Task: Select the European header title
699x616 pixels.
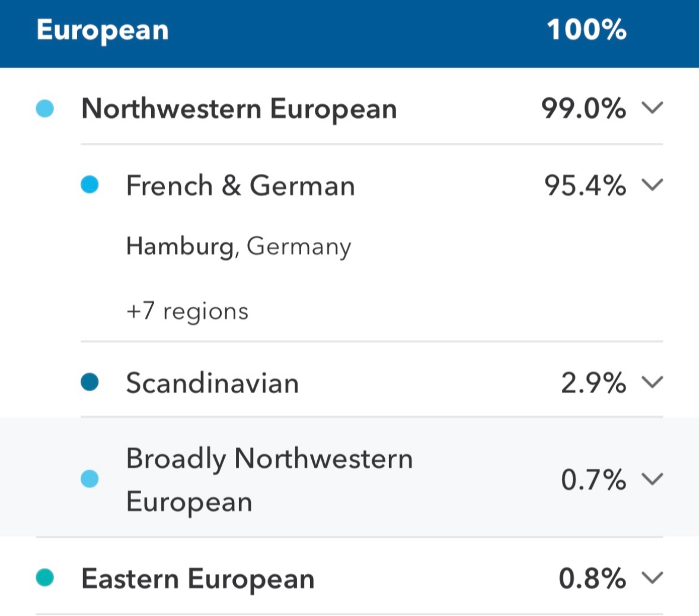Action: [103, 30]
